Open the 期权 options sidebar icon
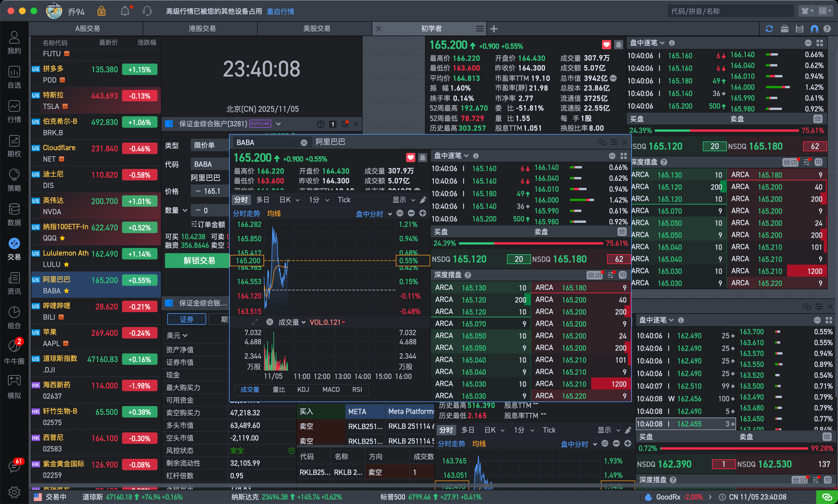The image size is (838, 504). tap(14, 141)
